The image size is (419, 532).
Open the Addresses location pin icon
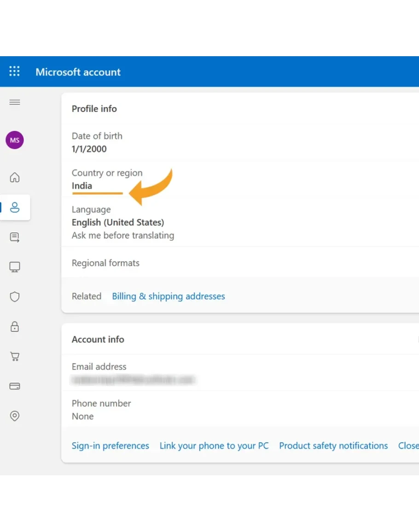tap(15, 416)
